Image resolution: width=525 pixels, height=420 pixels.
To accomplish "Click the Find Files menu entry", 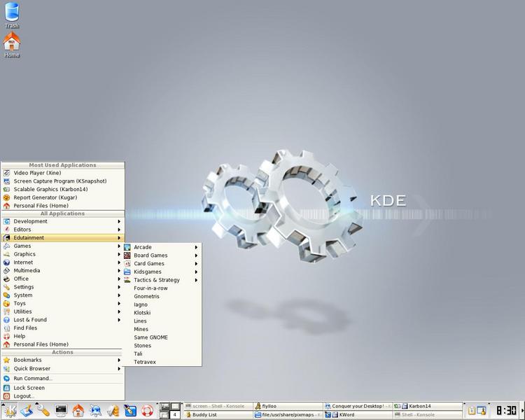I will [x=62, y=328].
